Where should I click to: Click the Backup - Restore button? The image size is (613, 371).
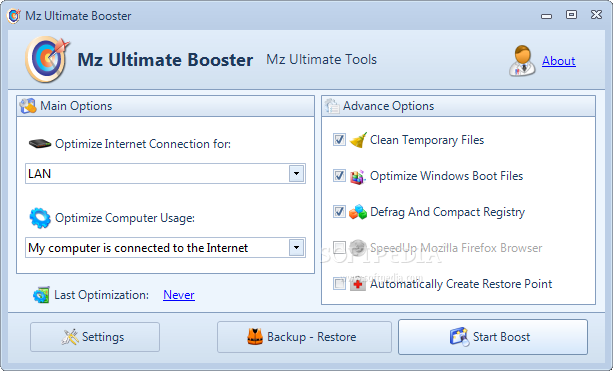tap(304, 337)
